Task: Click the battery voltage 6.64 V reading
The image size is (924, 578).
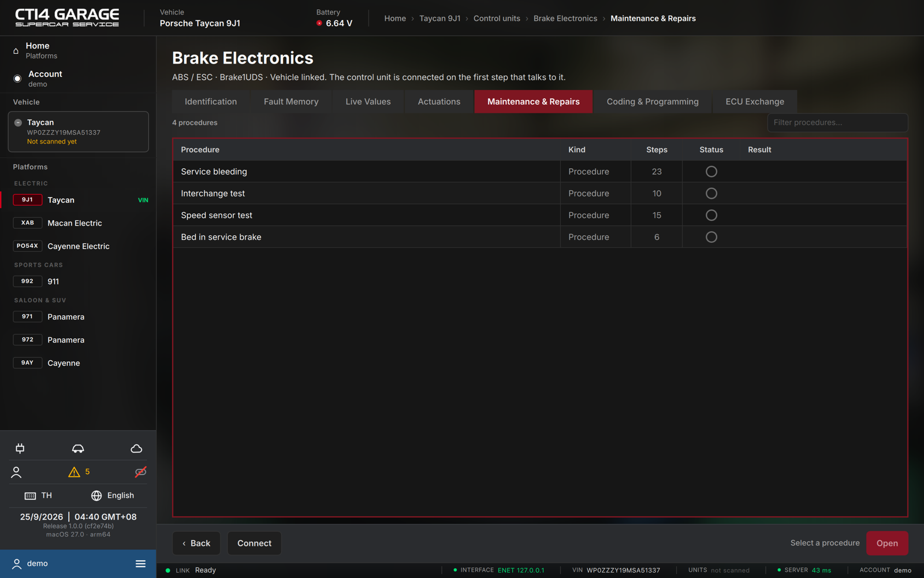Action: [x=339, y=23]
